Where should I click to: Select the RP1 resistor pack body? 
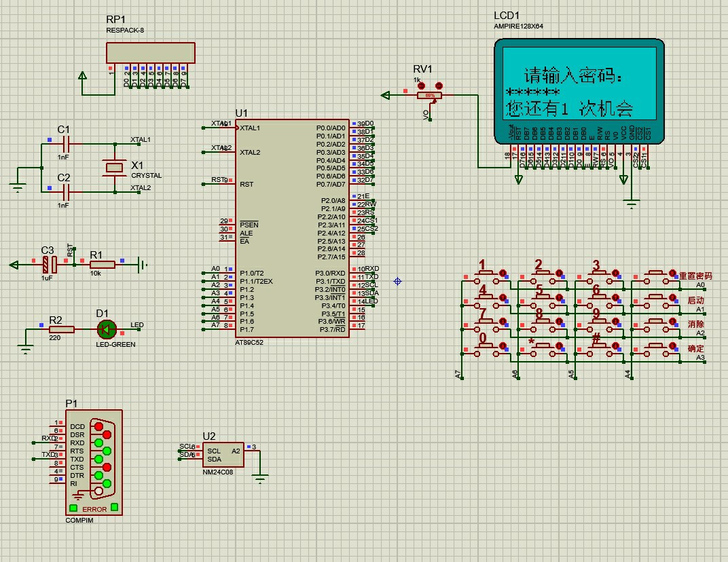coord(151,53)
